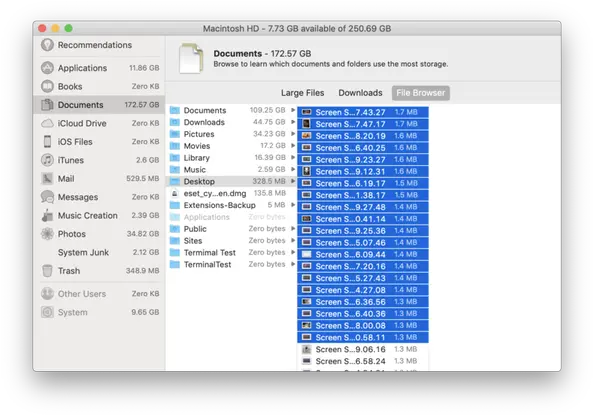The height and width of the screenshot is (415, 593).
Task: Select the Other Users icon
Action: tap(47, 294)
